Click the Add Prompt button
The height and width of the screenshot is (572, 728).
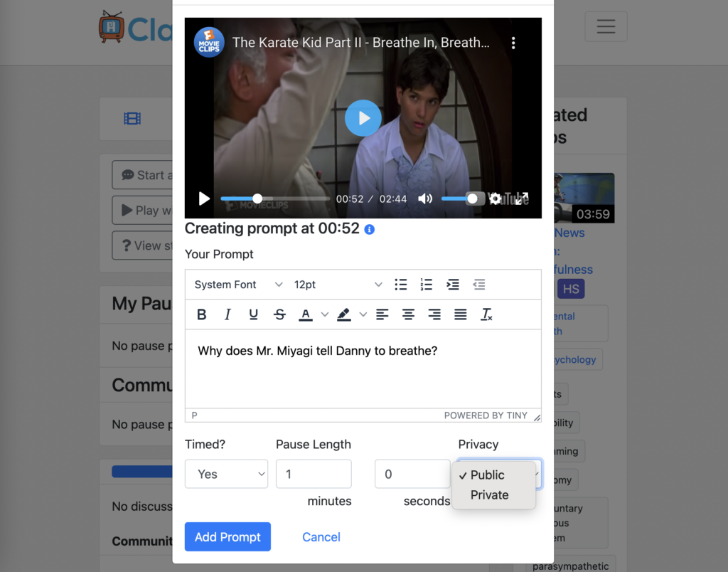click(x=227, y=536)
